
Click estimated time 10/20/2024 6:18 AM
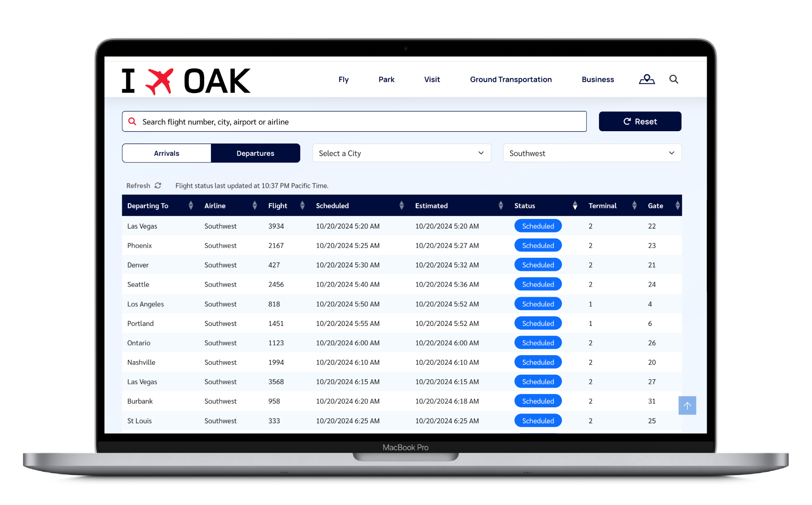point(447,401)
